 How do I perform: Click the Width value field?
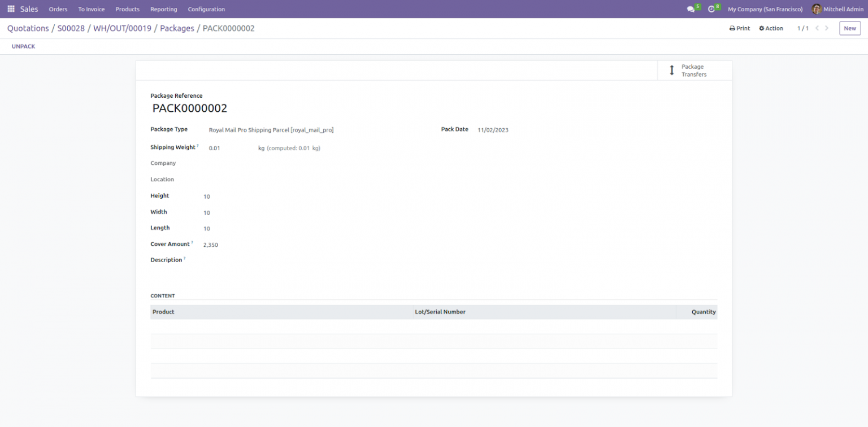pyautogui.click(x=207, y=213)
